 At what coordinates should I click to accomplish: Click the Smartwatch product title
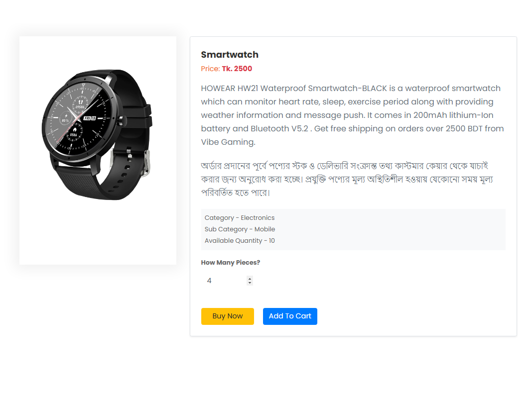click(230, 55)
